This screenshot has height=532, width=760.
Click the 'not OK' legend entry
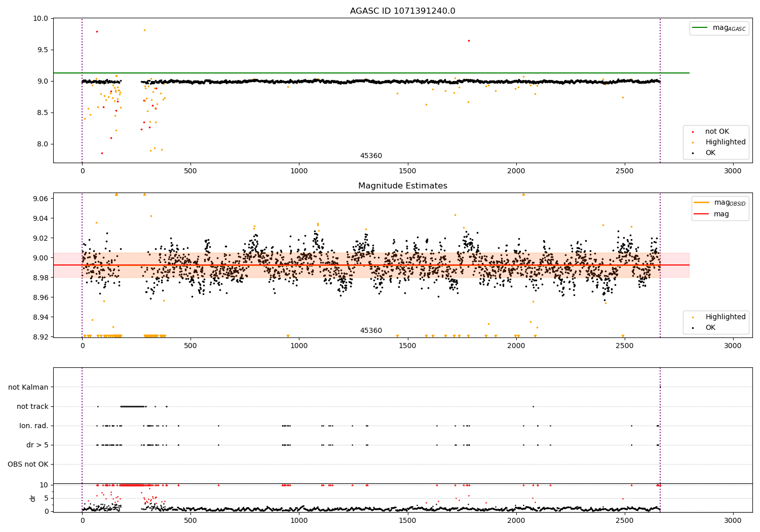717,132
